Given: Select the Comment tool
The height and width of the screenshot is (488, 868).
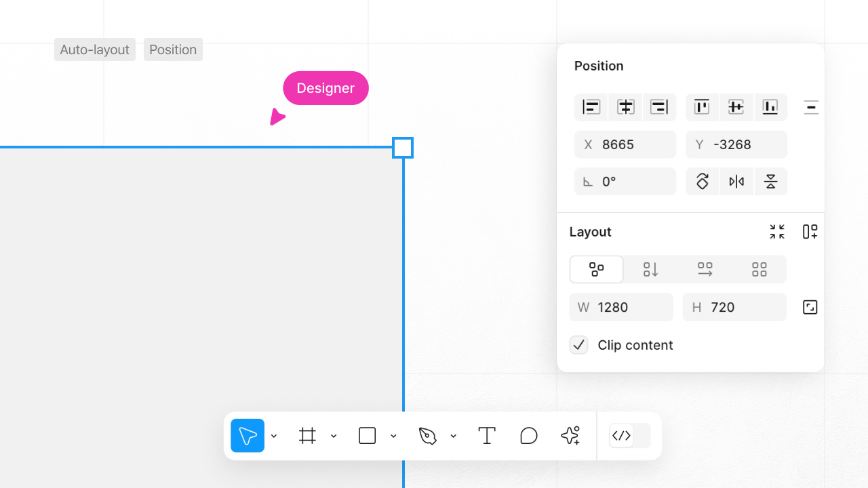Looking at the screenshot, I should click(529, 436).
